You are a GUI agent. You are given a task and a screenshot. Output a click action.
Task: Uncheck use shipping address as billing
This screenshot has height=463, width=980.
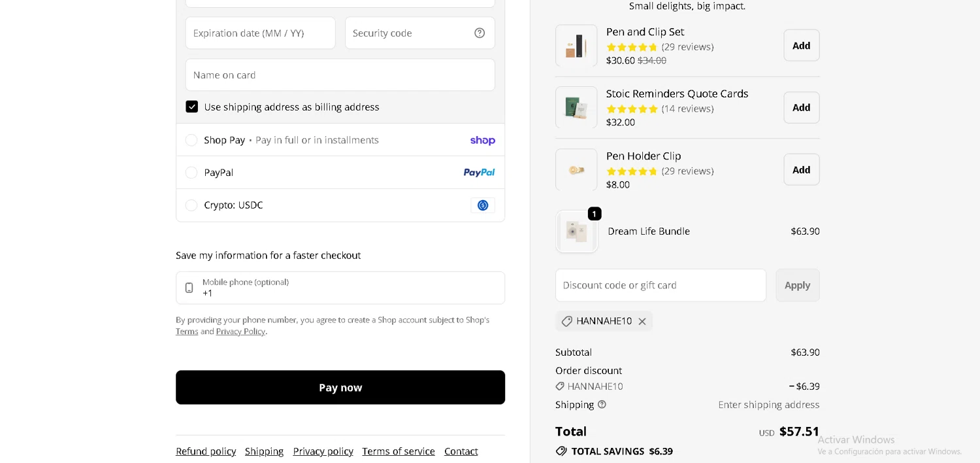point(191,107)
